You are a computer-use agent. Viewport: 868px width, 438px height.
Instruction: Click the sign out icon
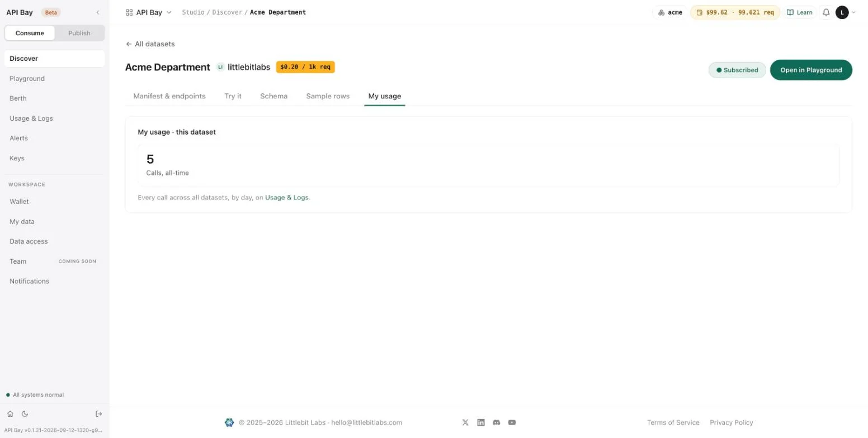click(x=99, y=414)
